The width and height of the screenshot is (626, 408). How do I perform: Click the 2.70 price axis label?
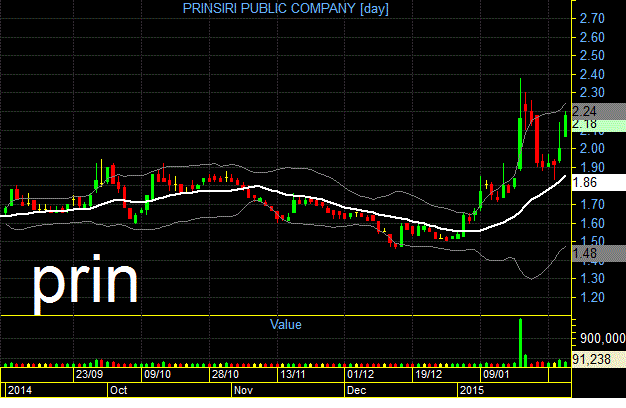coord(592,18)
